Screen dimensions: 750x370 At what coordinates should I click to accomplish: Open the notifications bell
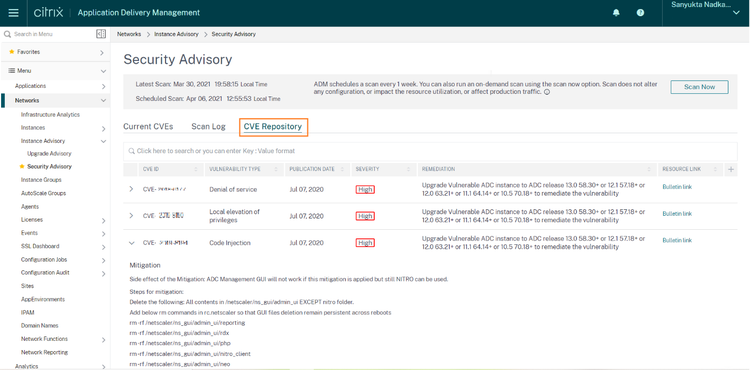[616, 13]
